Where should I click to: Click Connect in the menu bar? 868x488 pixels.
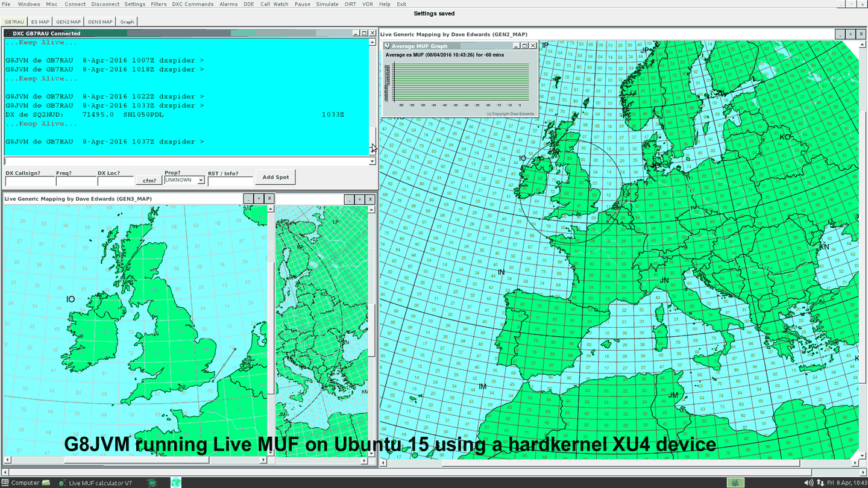coord(75,4)
